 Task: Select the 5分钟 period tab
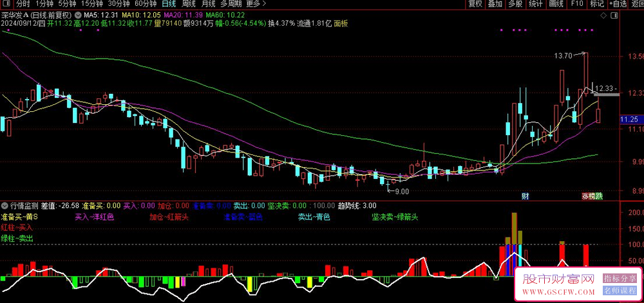(66, 4)
